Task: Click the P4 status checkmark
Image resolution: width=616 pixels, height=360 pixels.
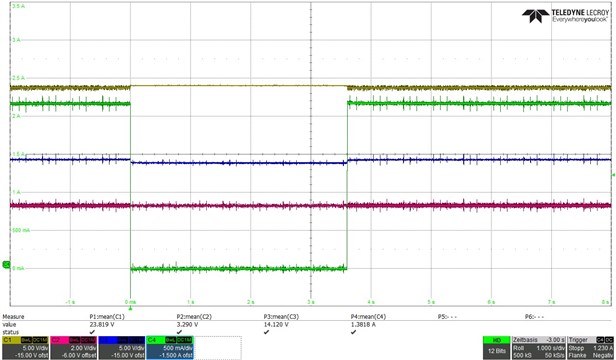Action: (354, 332)
